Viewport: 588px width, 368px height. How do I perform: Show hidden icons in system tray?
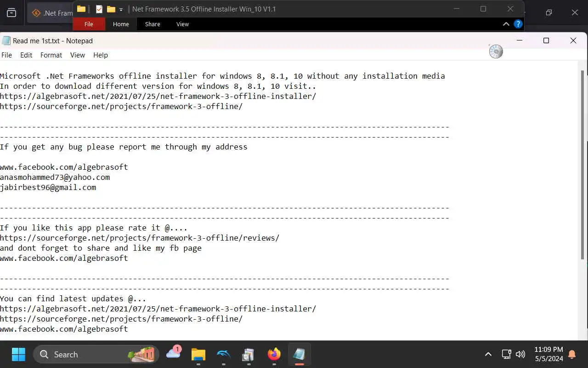(488, 354)
